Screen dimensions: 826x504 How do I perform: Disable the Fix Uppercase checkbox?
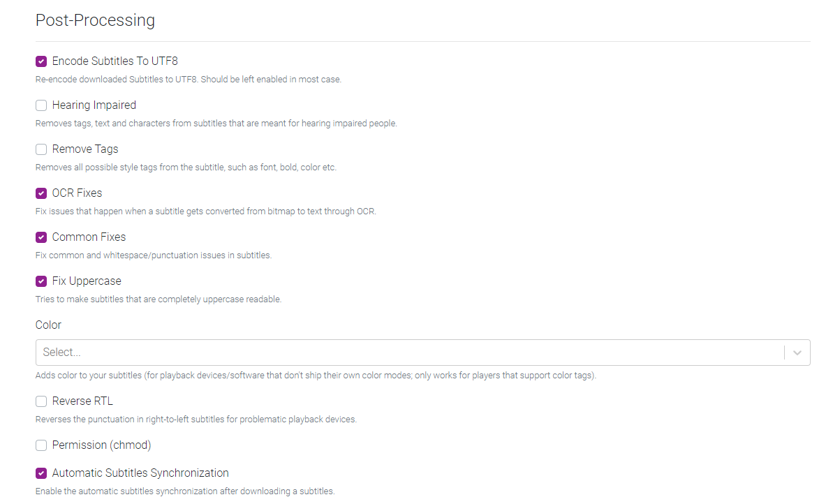tap(40, 281)
